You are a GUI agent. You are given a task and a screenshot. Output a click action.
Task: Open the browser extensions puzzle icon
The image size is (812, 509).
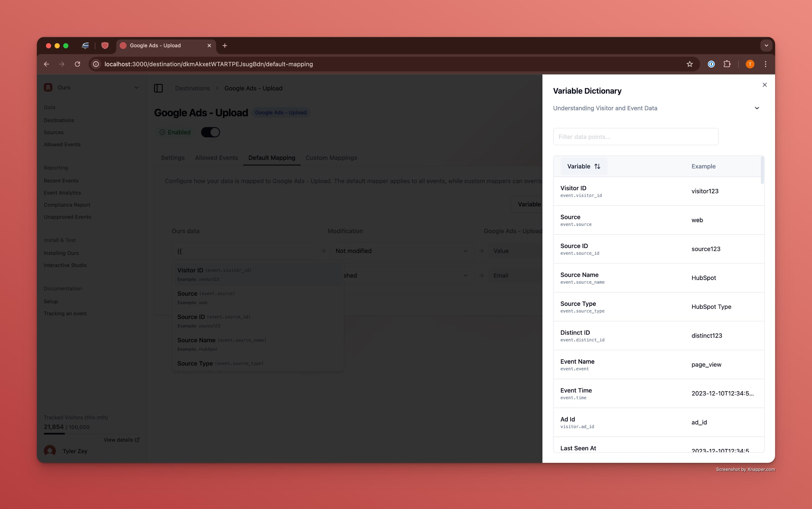(727, 64)
